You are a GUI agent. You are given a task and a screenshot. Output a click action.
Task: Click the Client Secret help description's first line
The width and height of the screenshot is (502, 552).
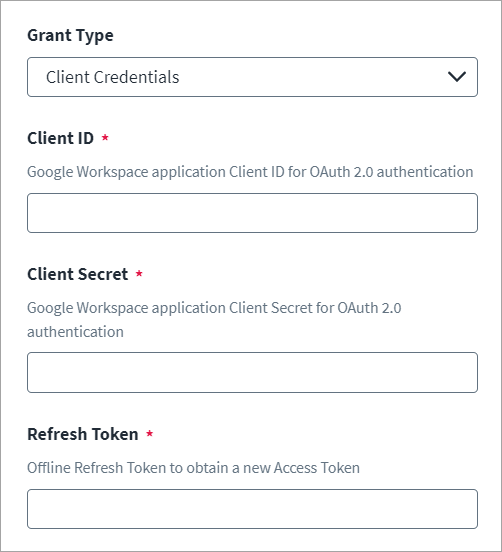[x=214, y=308]
